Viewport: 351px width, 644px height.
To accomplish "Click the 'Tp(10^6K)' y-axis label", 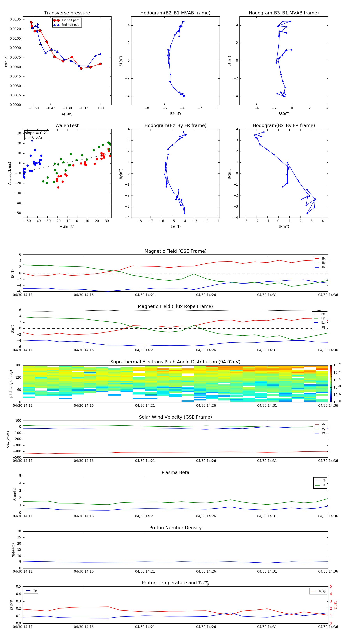I will pyautogui.click(x=11, y=605).
